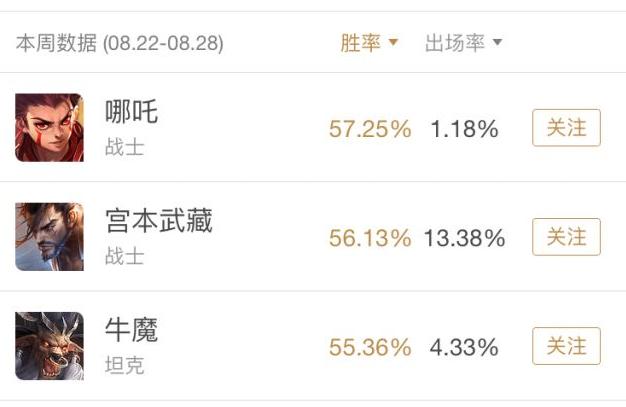Sort by the 胜率 column header

pyautogui.click(x=361, y=43)
